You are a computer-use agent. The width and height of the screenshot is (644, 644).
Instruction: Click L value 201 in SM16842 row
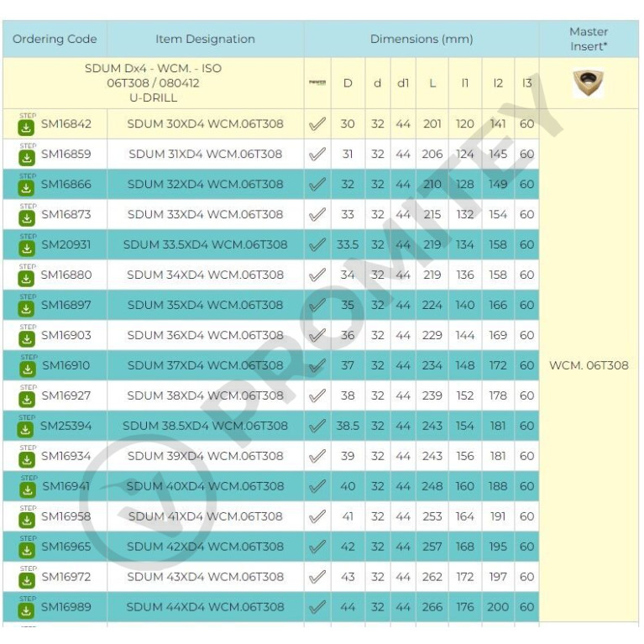[432, 123]
